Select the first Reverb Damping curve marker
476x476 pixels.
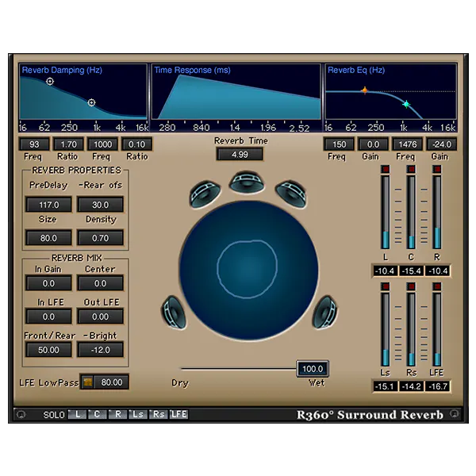pyautogui.click(x=50, y=82)
